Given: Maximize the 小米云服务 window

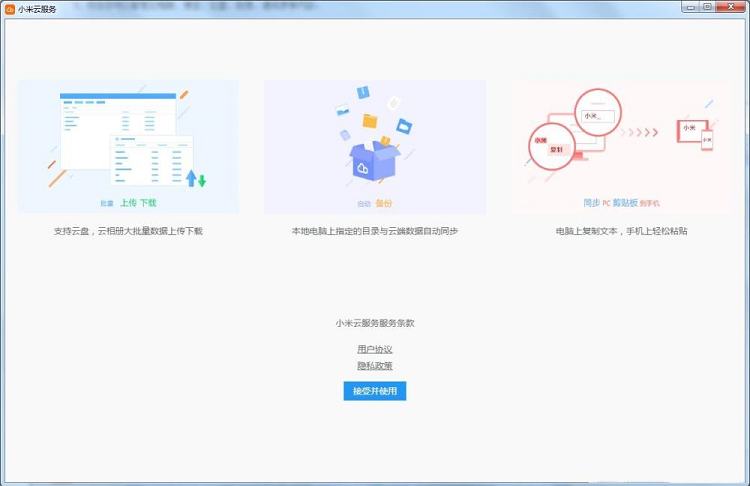Looking at the screenshot, I should pyautogui.click(x=707, y=7).
